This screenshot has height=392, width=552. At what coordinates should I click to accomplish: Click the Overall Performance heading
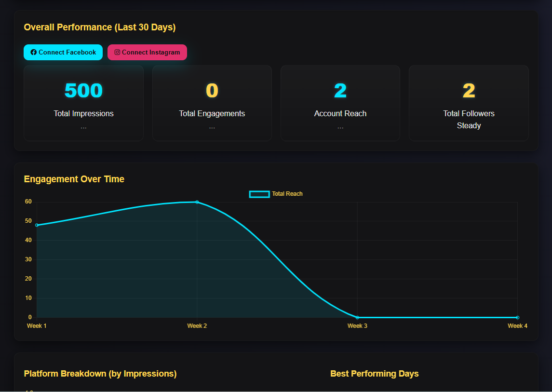pyautogui.click(x=100, y=27)
